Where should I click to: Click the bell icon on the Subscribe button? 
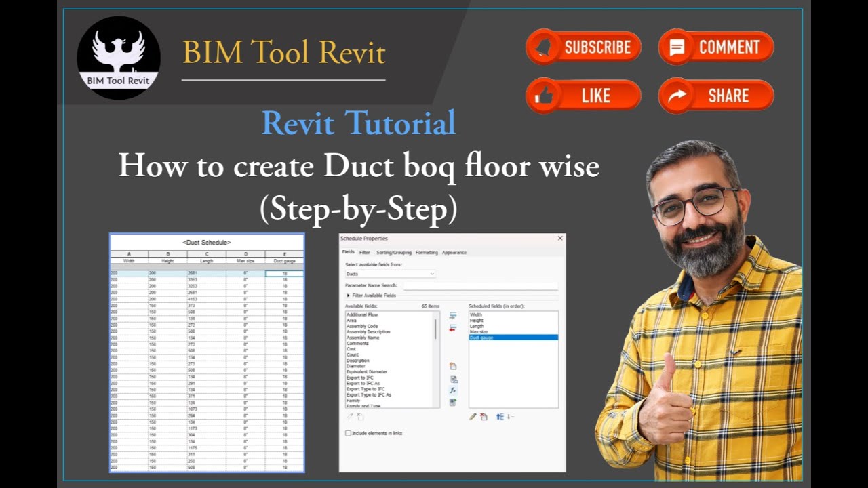point(544,47)
